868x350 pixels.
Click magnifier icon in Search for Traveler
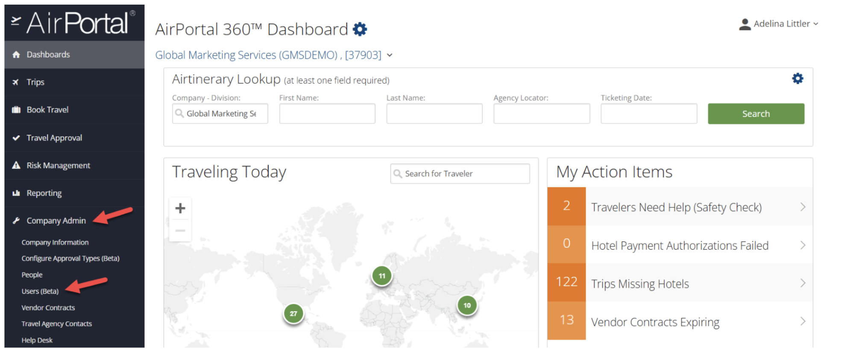pyautogui.click(x=398, y=174)
